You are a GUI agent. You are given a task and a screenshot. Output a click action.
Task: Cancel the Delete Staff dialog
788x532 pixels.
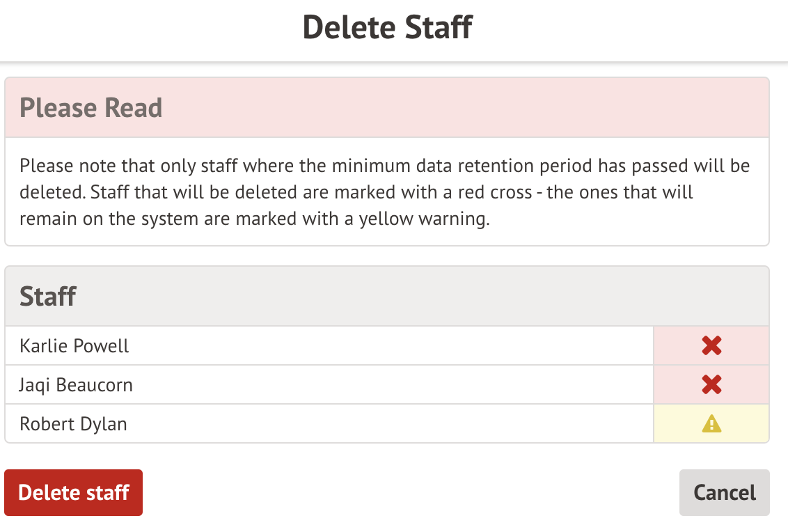(724, 492)
